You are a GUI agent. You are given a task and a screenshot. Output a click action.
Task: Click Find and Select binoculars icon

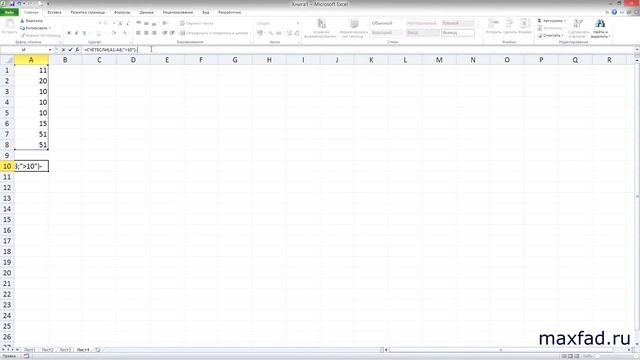pyautogui.click(x=600, y=24)
